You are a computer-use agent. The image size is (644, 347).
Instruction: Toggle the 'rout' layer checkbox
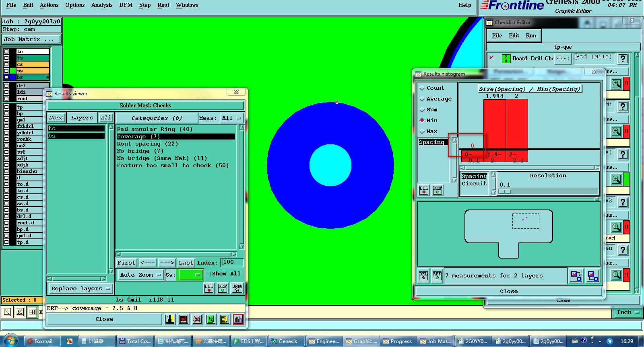[x=6, y=99]
